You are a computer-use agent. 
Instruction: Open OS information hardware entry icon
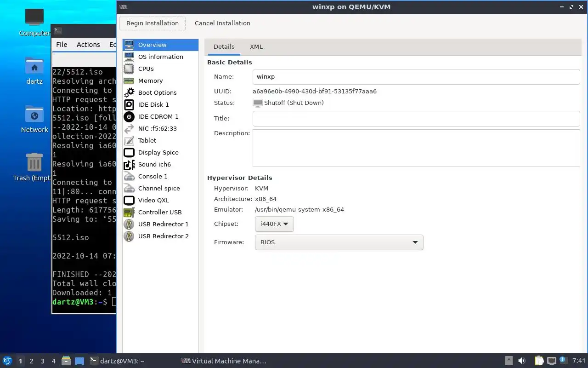(x=129, y=57)
